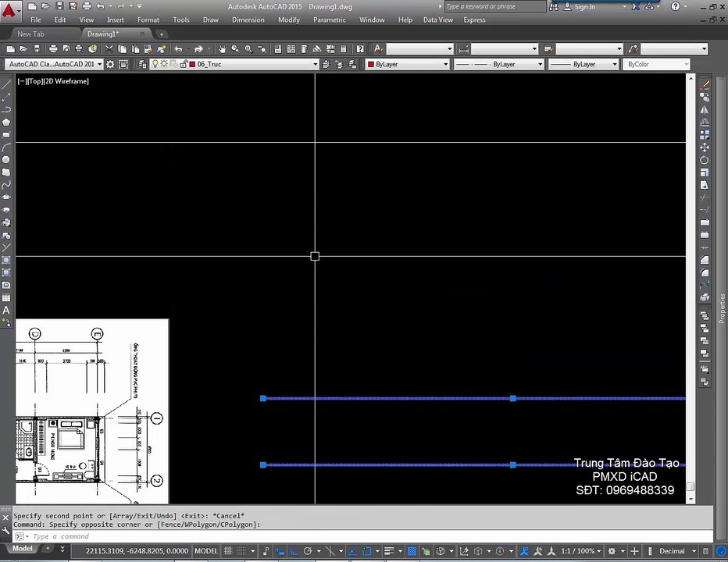Open Workspace Settings gear icon
This screenshot has width=728, height=562.
110,64
